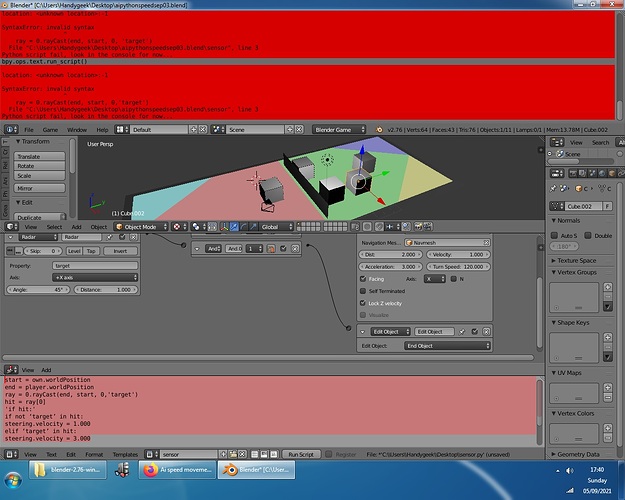Open the Help menu
Screen dimensions: 625x500
(102, 130)
